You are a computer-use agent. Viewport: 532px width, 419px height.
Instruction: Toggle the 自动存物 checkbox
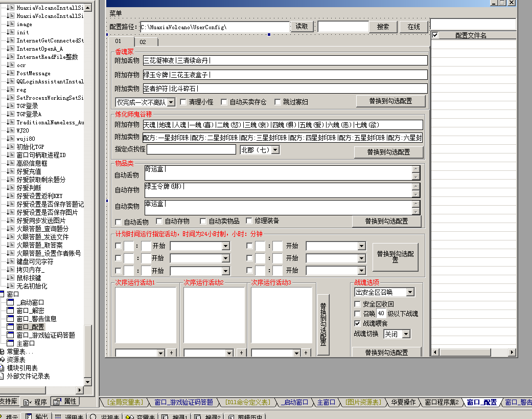click(159, 221)
